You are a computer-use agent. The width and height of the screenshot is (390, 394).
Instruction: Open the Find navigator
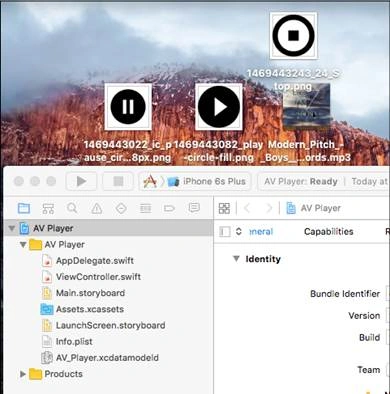coord(72,209)
